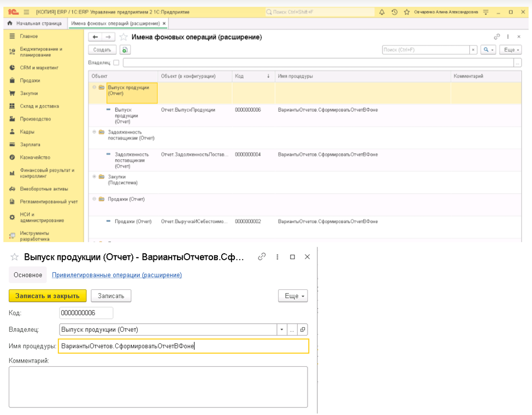Expand the Закупки (Подсистема) group
The height and width of the screenshot is (415, 532).
[94, 177]
